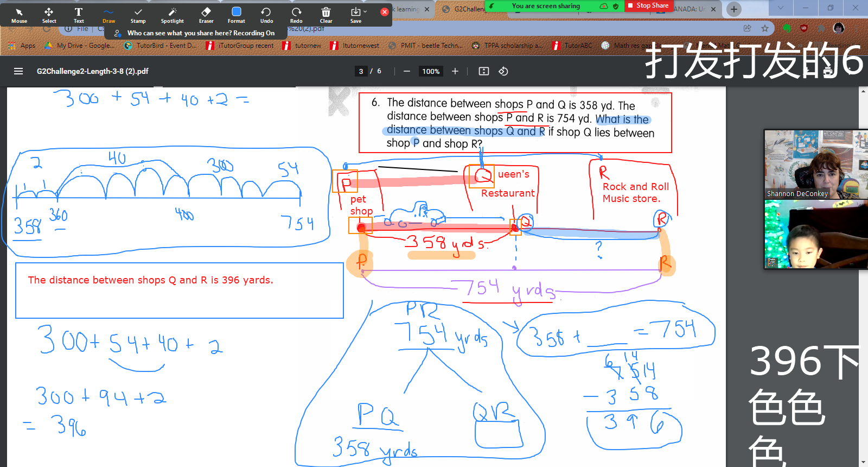Viewport: 868px width, 467px height.
Task: Enable the Spotlight tool
Action: (173, 15)
